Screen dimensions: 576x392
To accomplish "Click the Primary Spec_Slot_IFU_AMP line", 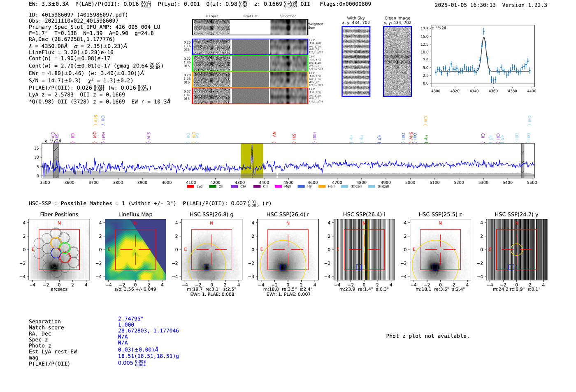I will (x=95, y=27).
